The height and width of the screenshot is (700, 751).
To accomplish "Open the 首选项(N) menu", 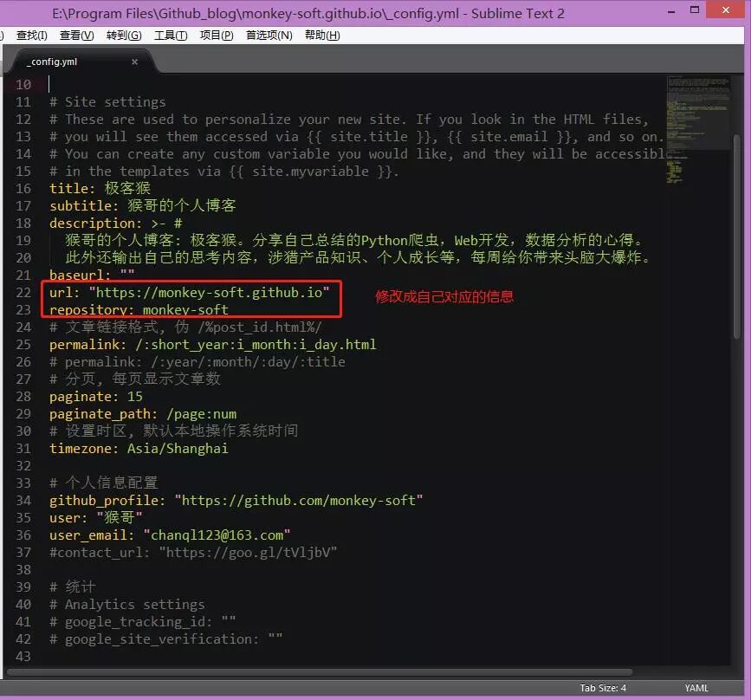I will pyautogui.click(x=269, y=35).
